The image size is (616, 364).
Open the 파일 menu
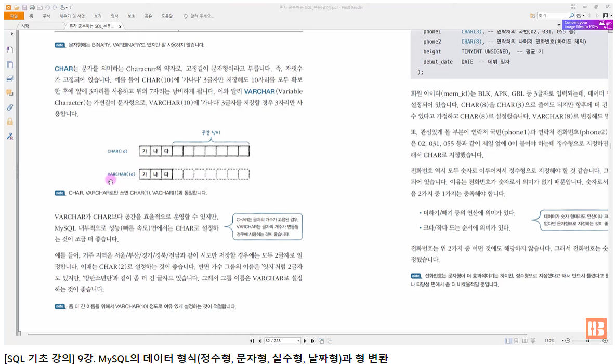(14, 16)
